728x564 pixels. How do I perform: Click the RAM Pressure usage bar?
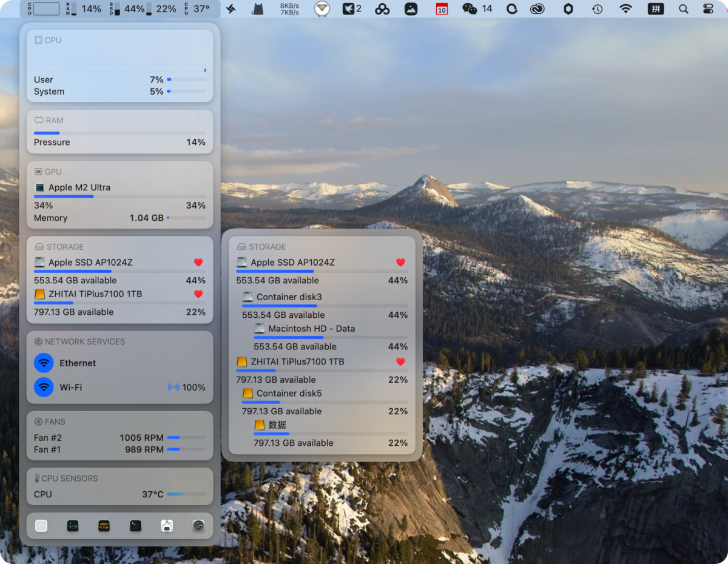(120, 133)
